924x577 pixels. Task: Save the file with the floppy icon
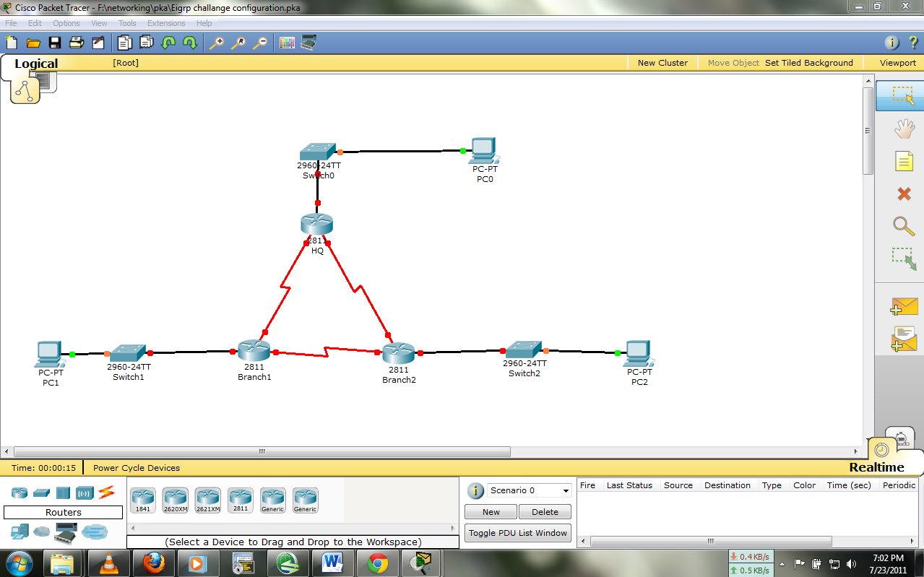click(54, 43)
